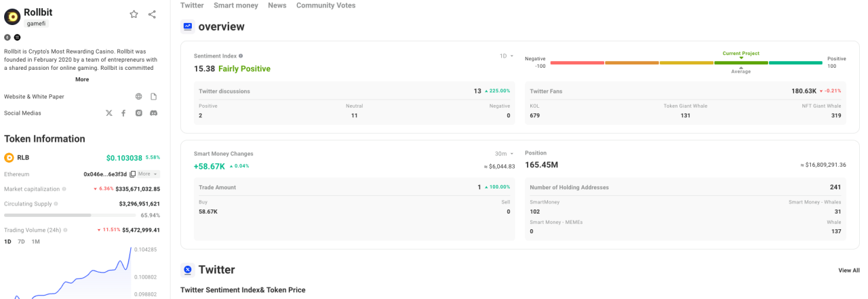Select the 1M chart range
The image size is (868, 299).
pyautogui.click(x=36, y=241)
